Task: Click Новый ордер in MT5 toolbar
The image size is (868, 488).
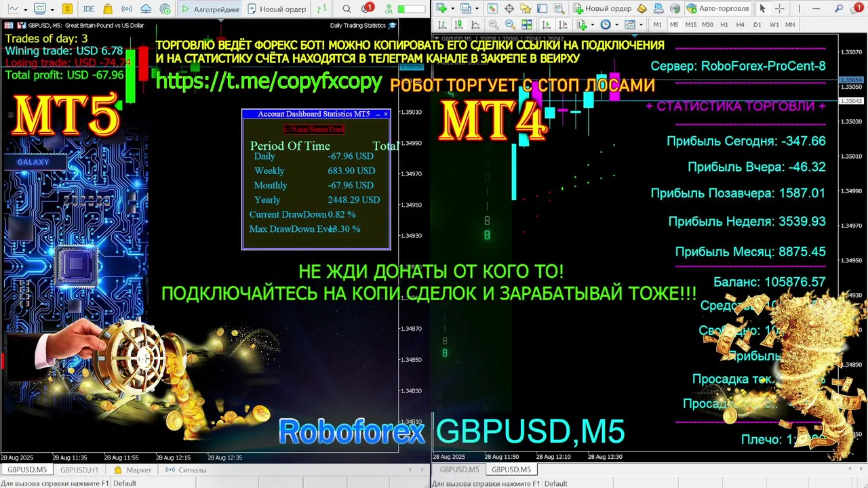Action: 276,9
